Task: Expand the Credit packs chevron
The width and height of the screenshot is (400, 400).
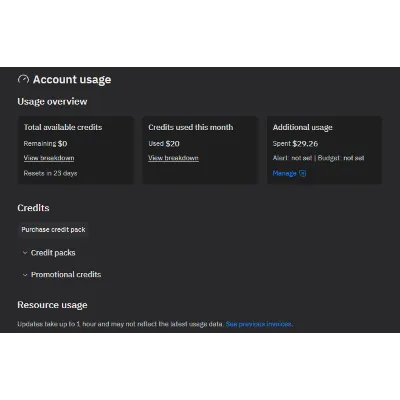Action: point(25,253)
